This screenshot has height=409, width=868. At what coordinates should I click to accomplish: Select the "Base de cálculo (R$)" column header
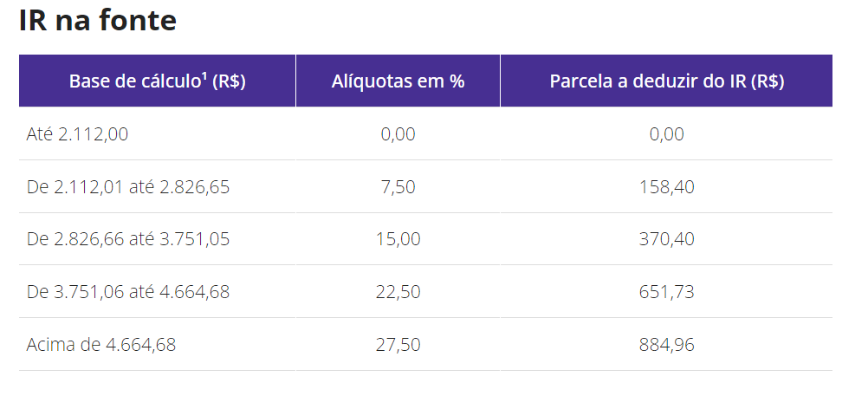tap(157, 81)
